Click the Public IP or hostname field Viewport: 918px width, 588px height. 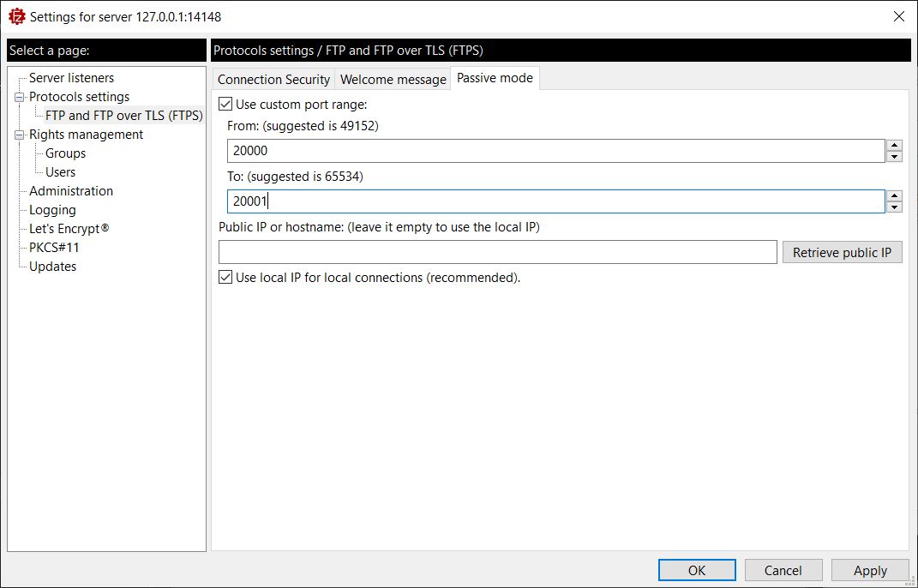(497, 252)
